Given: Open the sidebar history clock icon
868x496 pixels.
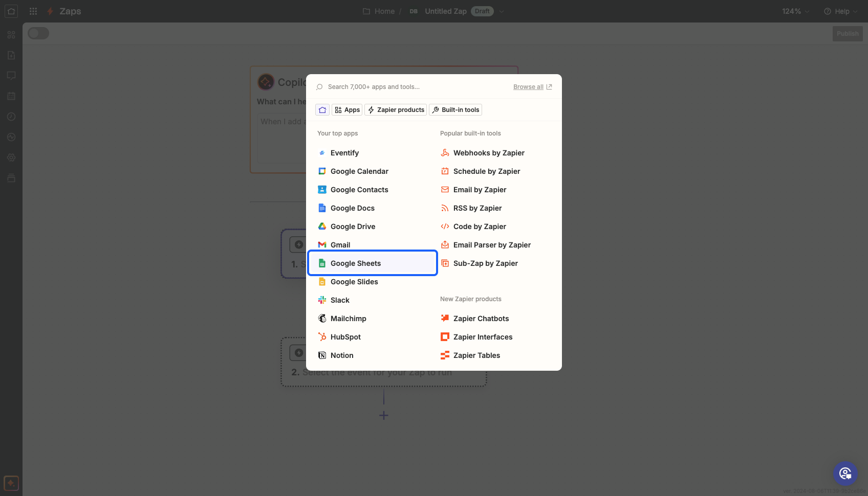Looking at the screenshot, I should coord(11,117).
